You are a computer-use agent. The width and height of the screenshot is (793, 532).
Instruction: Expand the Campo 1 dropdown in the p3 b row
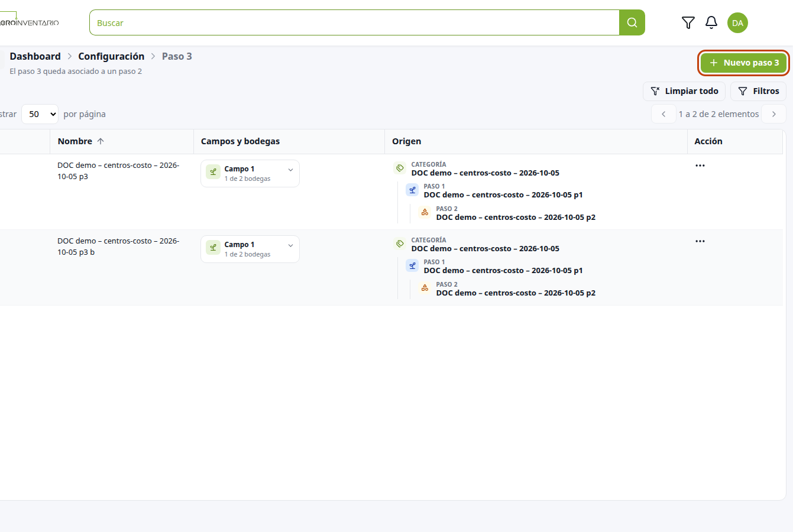pyautogui.click(x=250, y=249)
